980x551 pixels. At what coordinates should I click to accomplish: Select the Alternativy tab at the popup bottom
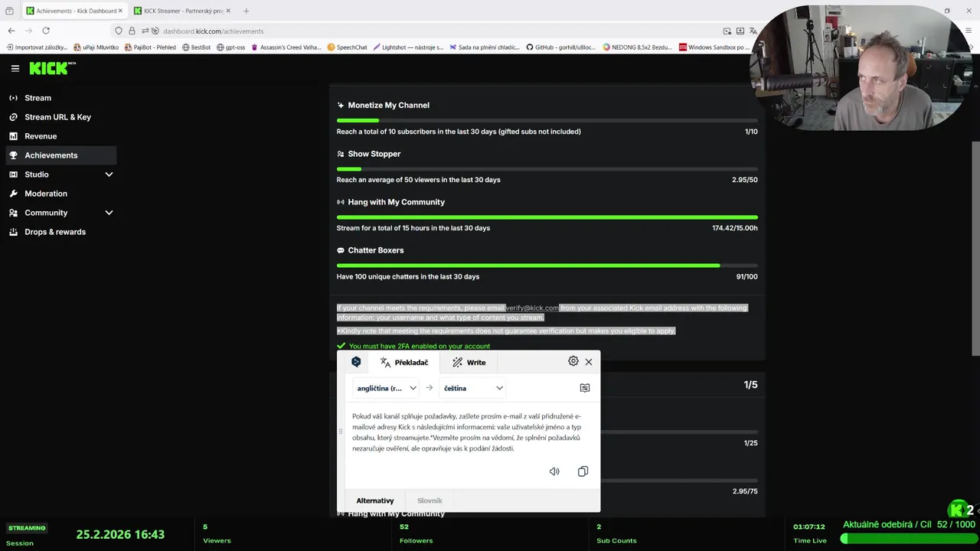375,500
